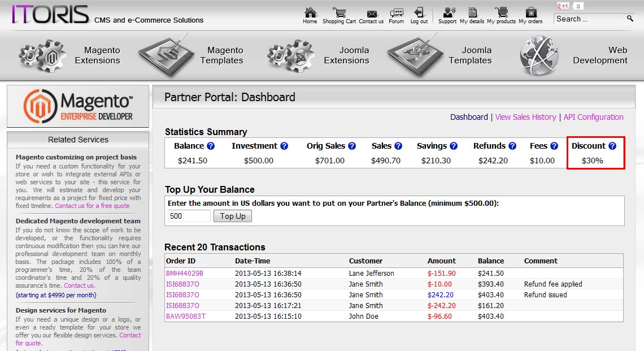Click the Balance value $241.50 in summary
The image size is (644, 351).
(x=193, y=161)
